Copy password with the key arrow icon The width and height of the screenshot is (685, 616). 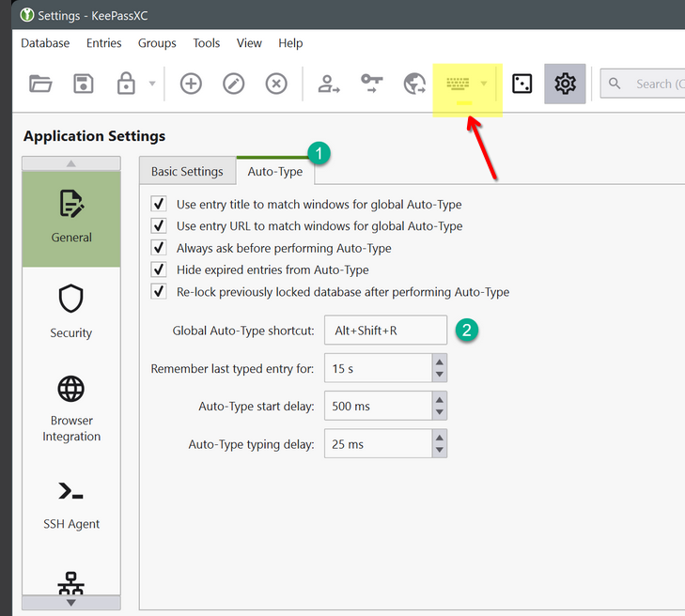[x=372, y=84]
